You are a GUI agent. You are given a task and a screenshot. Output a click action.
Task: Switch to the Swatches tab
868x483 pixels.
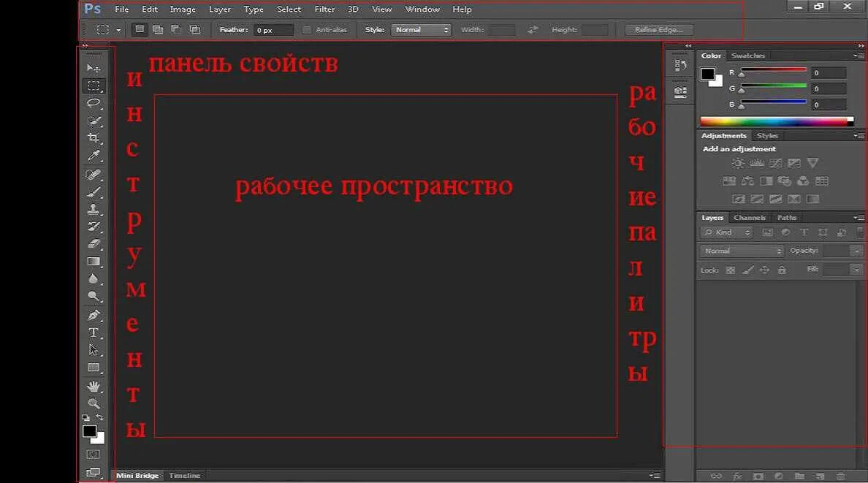tap(748, 56)
